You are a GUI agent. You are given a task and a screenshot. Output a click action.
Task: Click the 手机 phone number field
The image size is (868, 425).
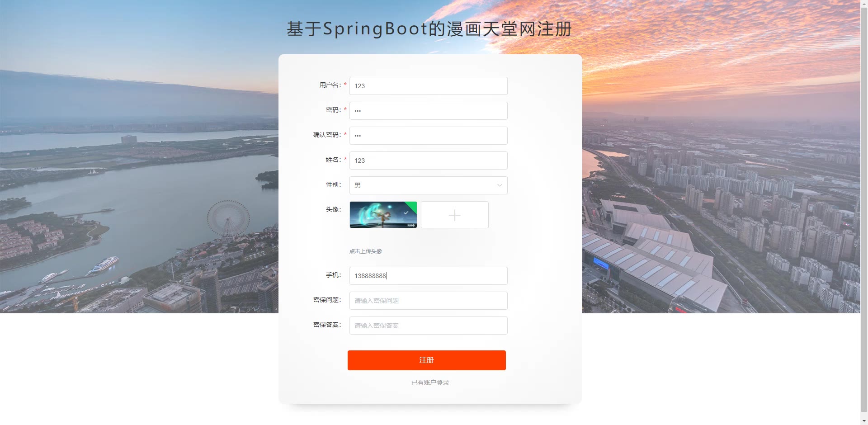[428, 276]
